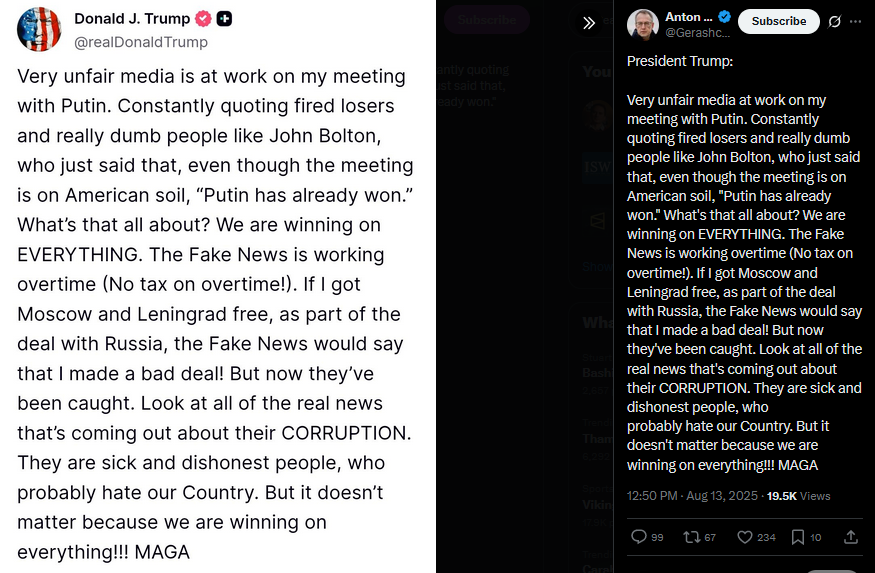Click the dimmed Subscribe button in background
This screenshot has width=875, height=573.
pos(487,19)
